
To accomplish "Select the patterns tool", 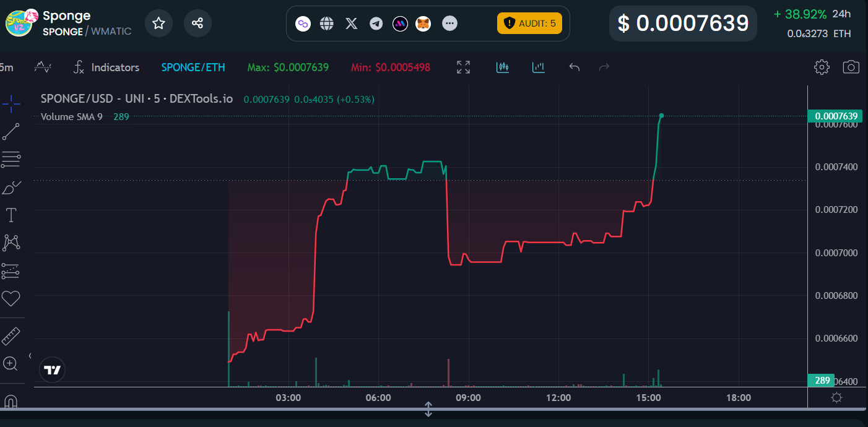I will [11, 243].
